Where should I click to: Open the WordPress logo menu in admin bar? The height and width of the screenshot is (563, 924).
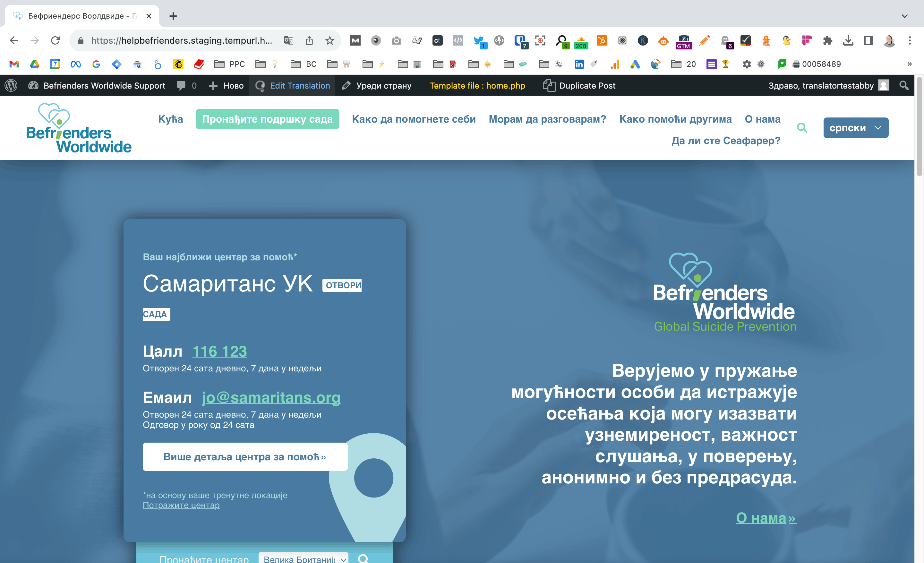tap(11, 85)
